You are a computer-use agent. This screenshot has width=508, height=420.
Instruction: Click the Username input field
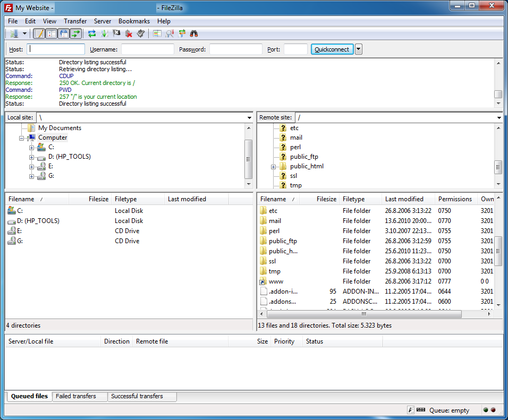(x=147, y=49)
